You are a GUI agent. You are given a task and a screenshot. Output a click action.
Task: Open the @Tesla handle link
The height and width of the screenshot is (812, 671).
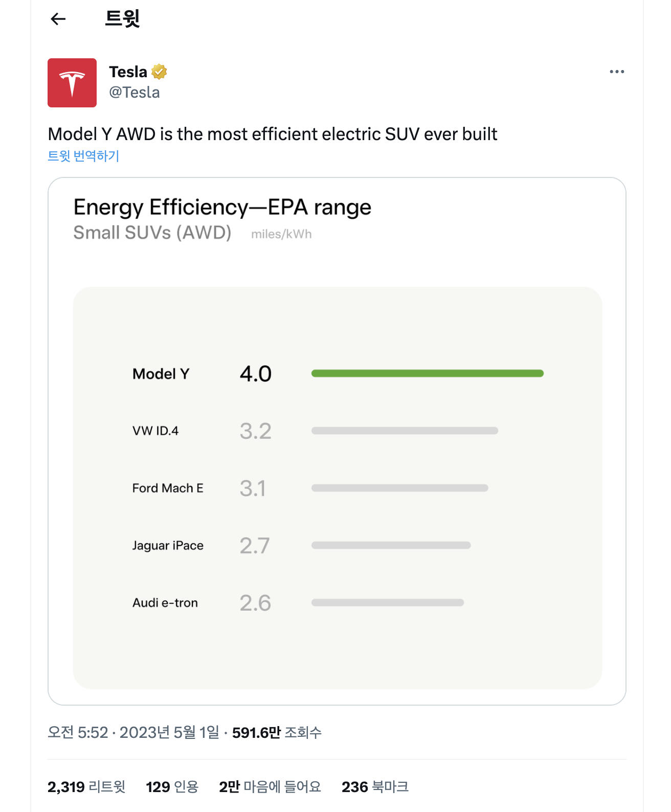(x=135, y=93)
